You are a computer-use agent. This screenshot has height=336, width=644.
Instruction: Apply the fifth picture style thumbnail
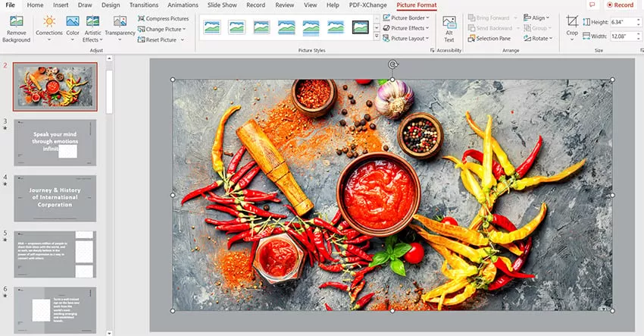(311, 27)
